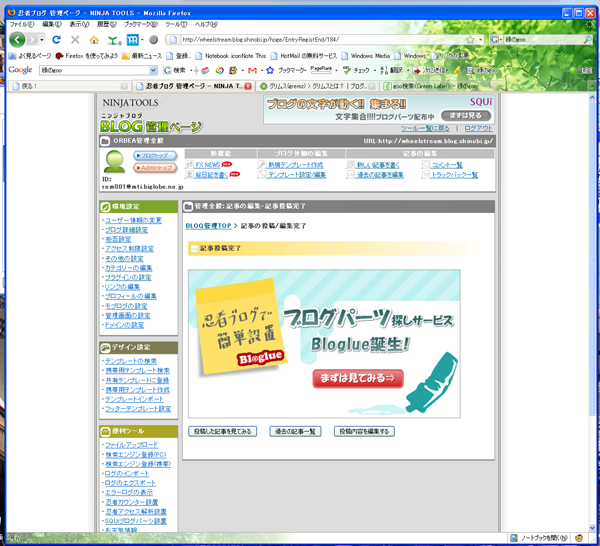This screenshot has width=600, height=546.
Task: Open the ファイル menu
Action: pos(22,24)
